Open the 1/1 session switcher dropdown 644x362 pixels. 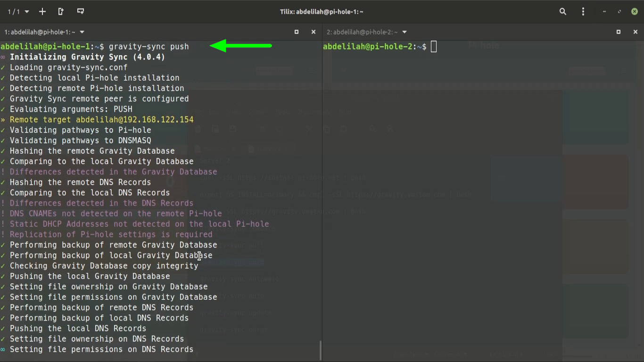click(18, 11)
